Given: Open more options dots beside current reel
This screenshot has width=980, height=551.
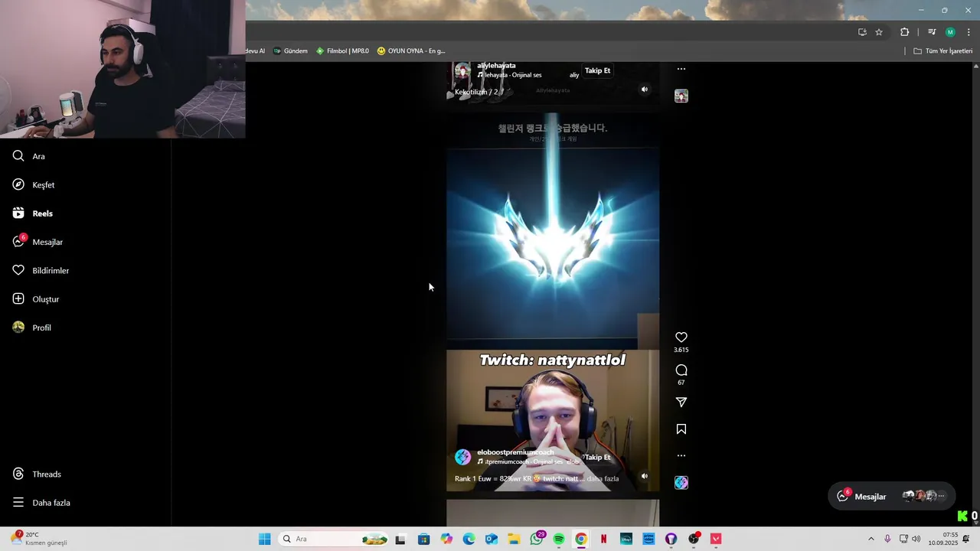Looking at the screenshot, I should 681,455.
